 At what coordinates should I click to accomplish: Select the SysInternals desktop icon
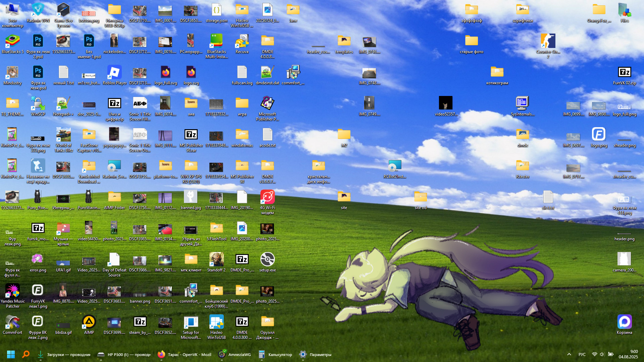523,106
